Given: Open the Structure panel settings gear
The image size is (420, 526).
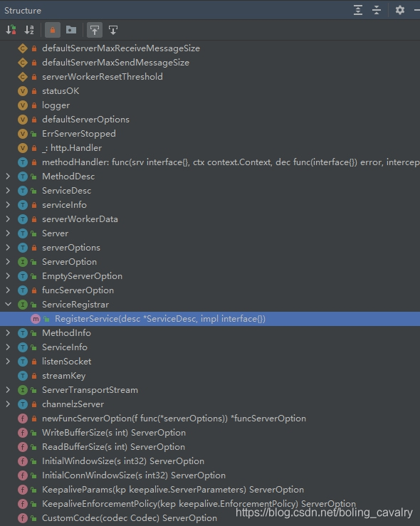Looking at the screenshot, I should tap(399, 10).
